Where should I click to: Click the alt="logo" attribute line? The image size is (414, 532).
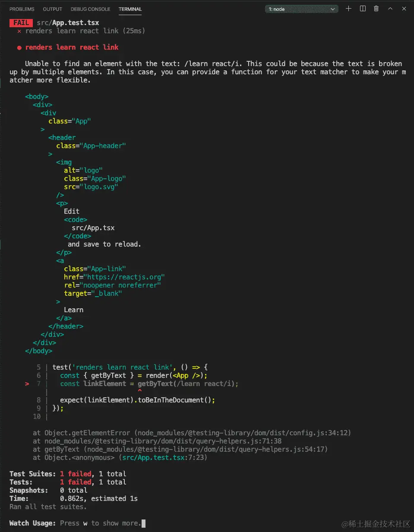[83, 170]
